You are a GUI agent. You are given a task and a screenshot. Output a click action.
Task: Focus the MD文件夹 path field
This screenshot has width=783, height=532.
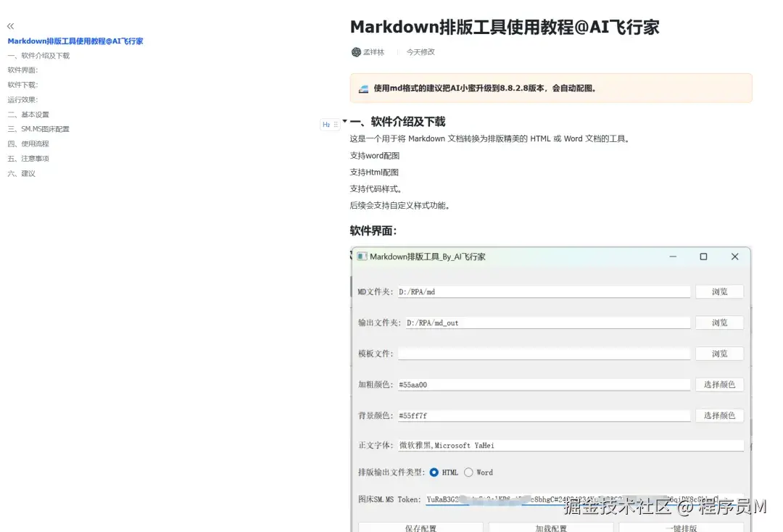[x=544, y=291]
